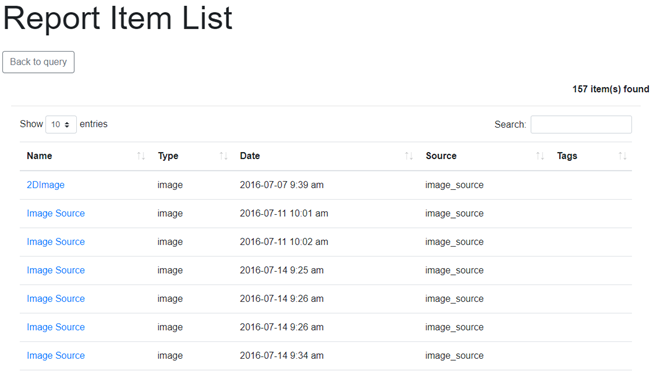Screen dimensions: 650x376
Task: Click the Back to query button
Action: pos(38,62)
